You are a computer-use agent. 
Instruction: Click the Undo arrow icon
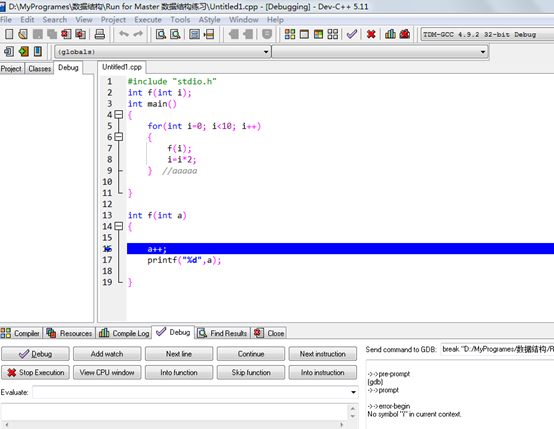click(124, 34)
